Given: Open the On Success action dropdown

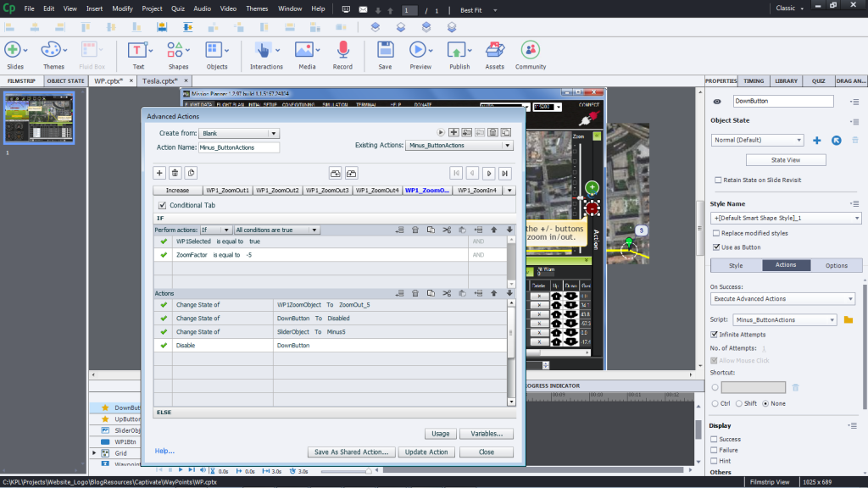Looking at the screenshot, I should (x=782, y=299).
